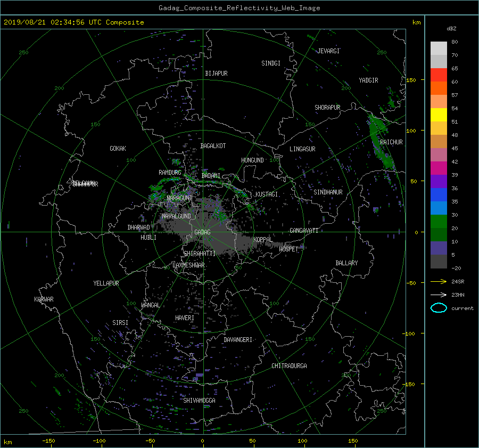Click the GANGAVATI city label
Image resolution: width=479 pixels, height=448 pixels.
click(304, 231)
